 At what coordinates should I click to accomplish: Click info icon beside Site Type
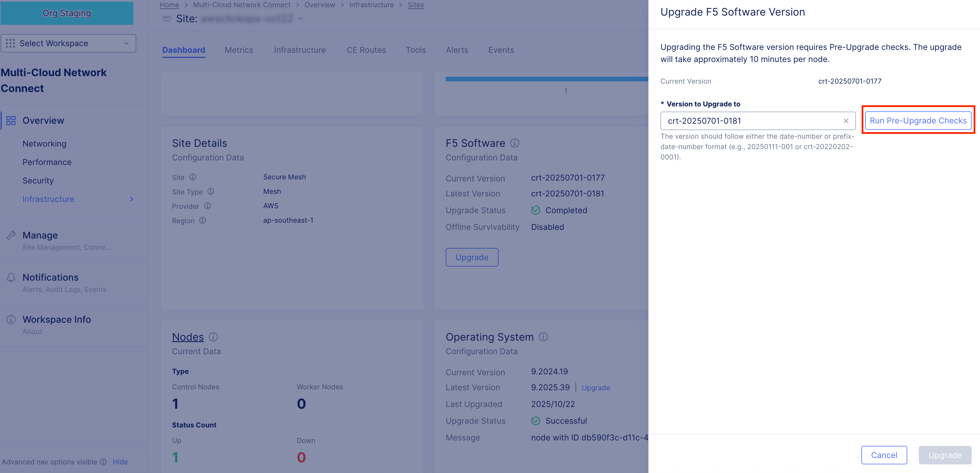pos(211,192)
